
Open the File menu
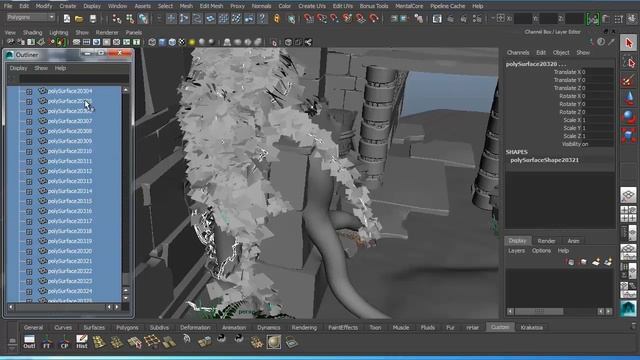(8, 6)
